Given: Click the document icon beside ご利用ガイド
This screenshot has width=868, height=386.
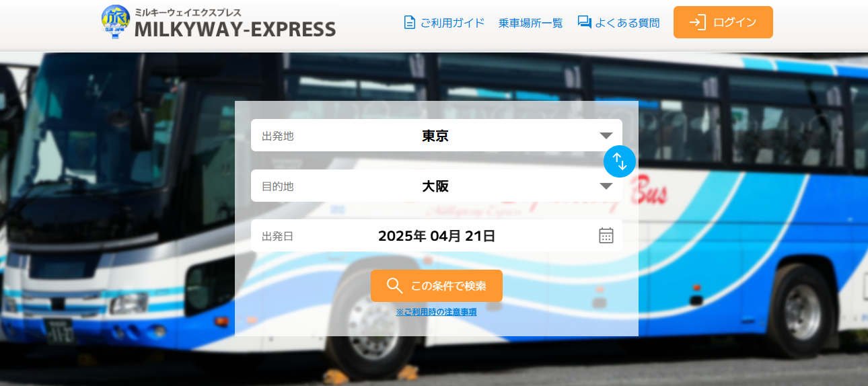Looking at the screenshot, I should click(x=409, y=22).
